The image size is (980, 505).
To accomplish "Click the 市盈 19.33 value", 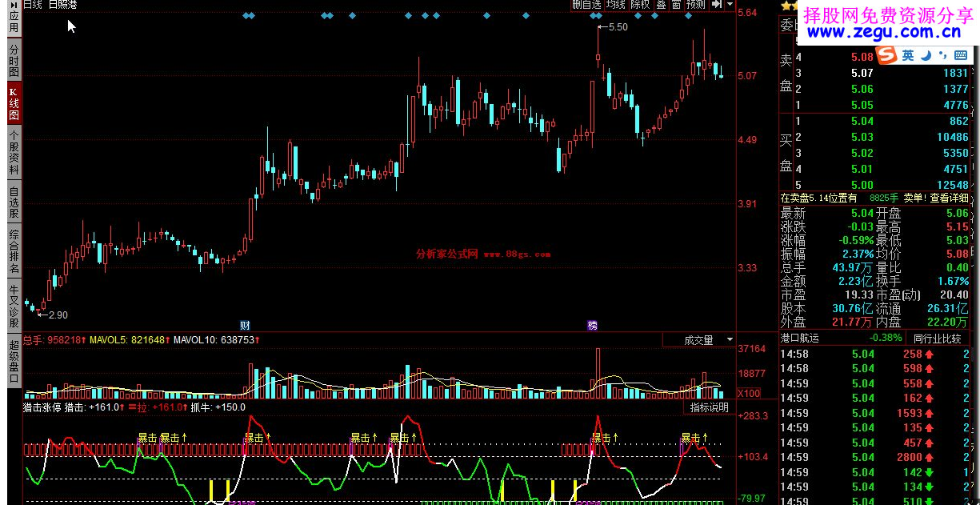I will tap(858, 295).
